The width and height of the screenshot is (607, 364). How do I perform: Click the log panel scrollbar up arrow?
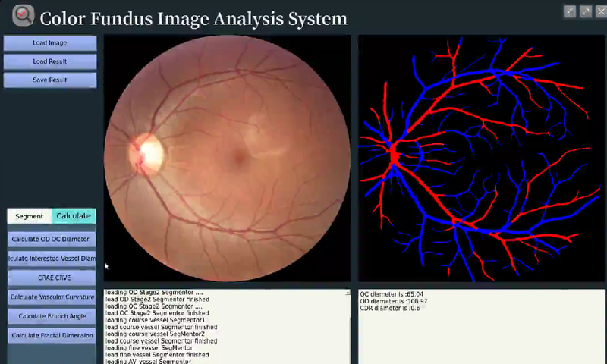click(348, 293)
